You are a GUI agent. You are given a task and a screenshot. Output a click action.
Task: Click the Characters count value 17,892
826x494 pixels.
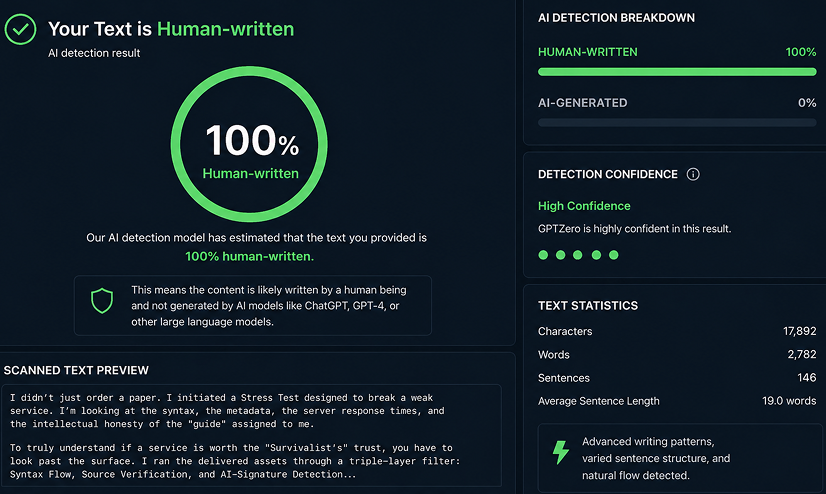pos(799,331)
